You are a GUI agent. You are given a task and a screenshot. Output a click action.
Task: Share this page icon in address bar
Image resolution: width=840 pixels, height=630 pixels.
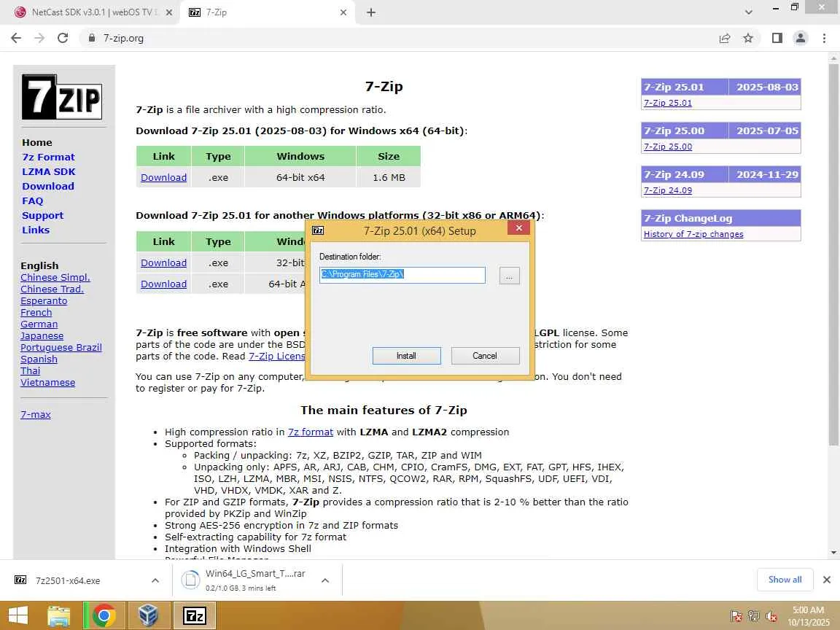[x=724, y=38]
